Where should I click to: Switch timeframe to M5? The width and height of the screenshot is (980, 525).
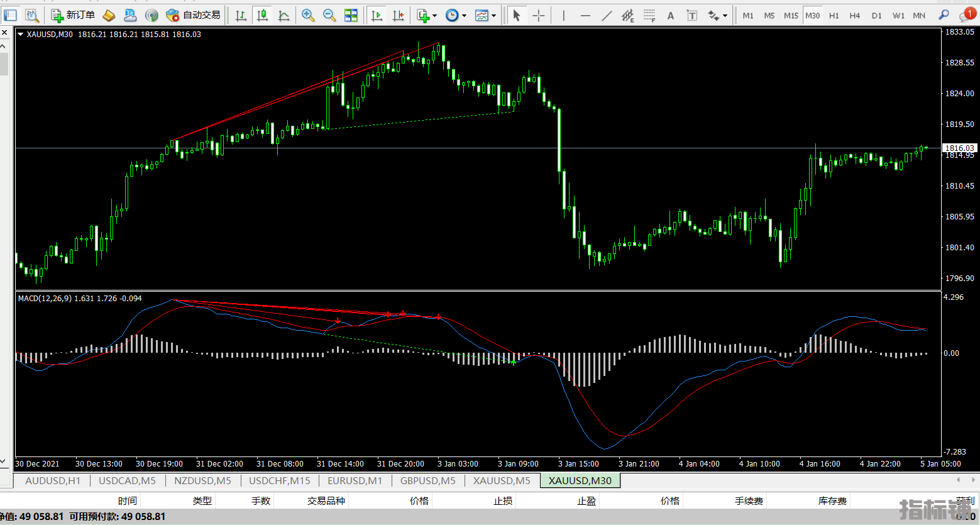tap(769, 15)
